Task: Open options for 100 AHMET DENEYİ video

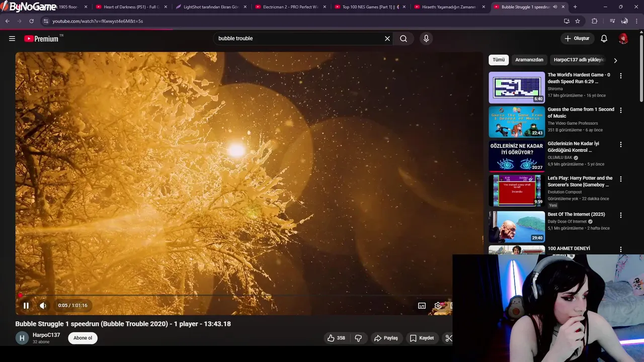Action: point(620,249)
